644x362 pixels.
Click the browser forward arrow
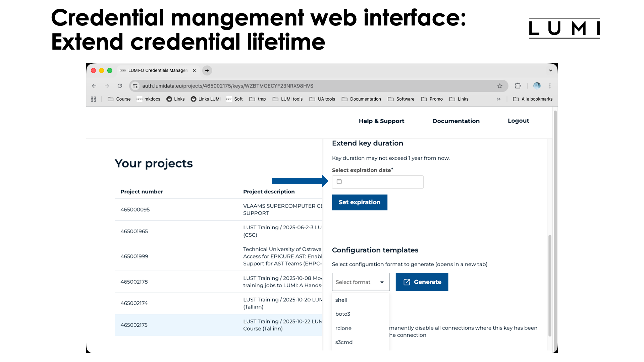click(107, 86)
